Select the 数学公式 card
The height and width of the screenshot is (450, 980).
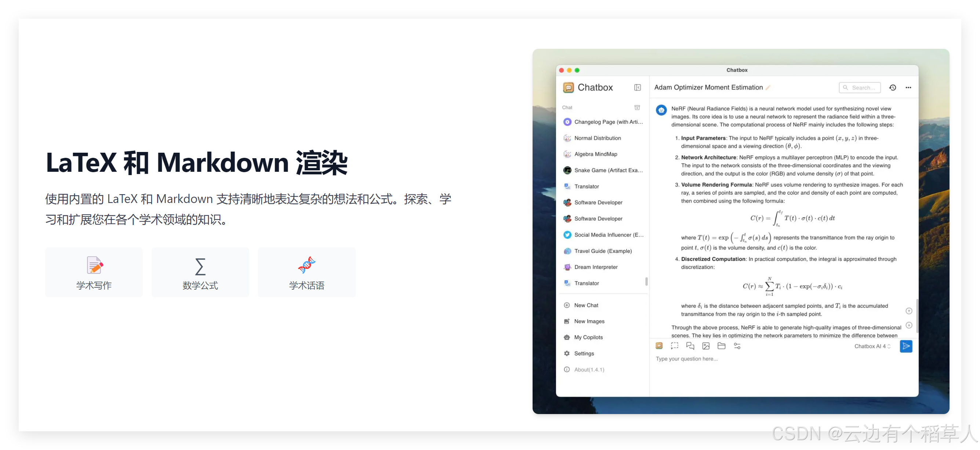(200, 272)
